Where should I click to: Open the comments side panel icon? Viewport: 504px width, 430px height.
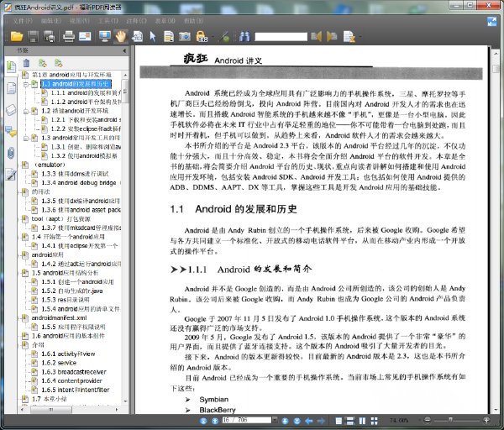tap(11, 131)
